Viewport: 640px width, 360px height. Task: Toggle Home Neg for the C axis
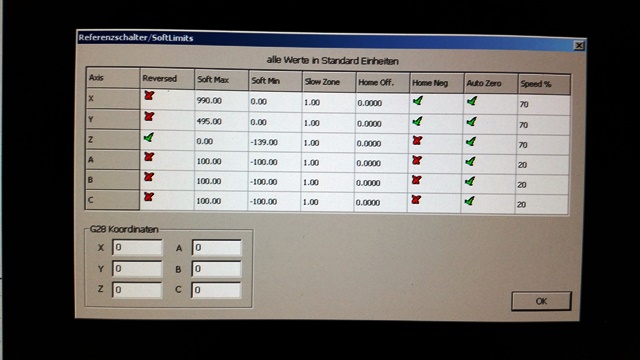(x=416, y=200)
